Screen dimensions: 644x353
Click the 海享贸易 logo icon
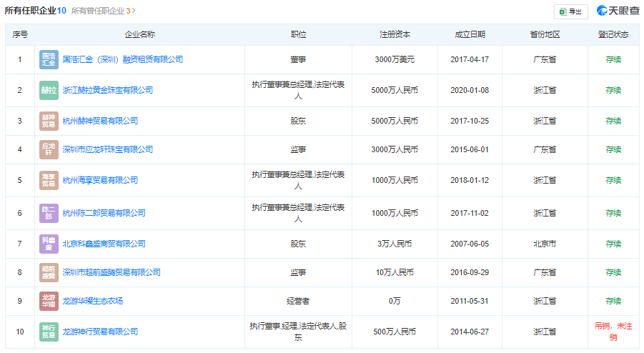49,181
